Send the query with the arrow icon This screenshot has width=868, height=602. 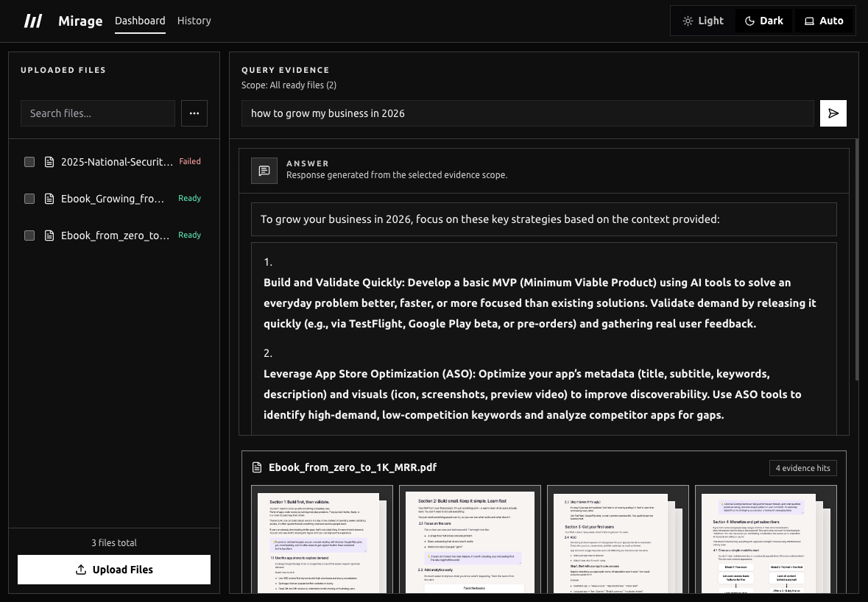tap(833, 113)
